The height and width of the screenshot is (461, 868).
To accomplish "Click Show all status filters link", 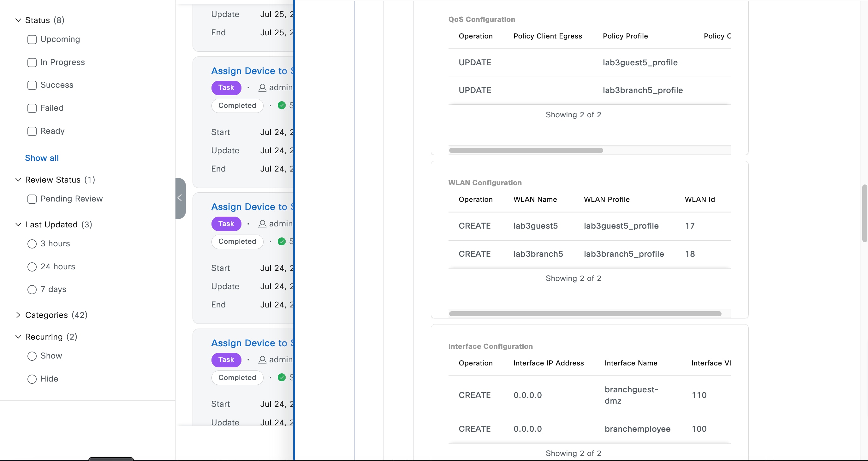I will tap(42, 158).
